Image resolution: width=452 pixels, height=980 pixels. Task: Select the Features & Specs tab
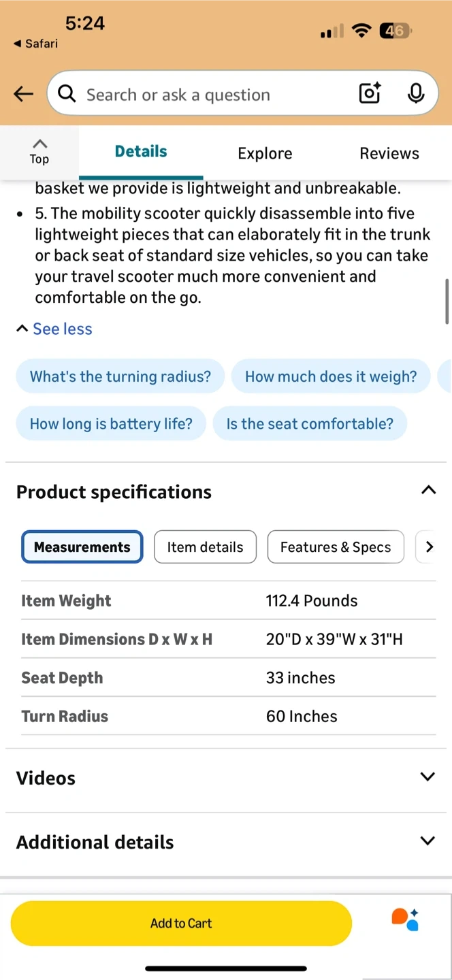pos(336,547)
